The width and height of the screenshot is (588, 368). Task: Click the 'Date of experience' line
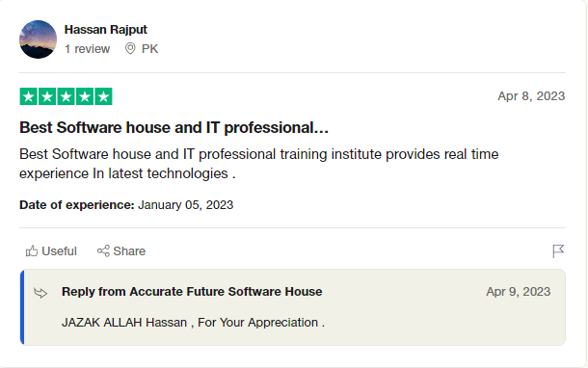pos(126,205)
